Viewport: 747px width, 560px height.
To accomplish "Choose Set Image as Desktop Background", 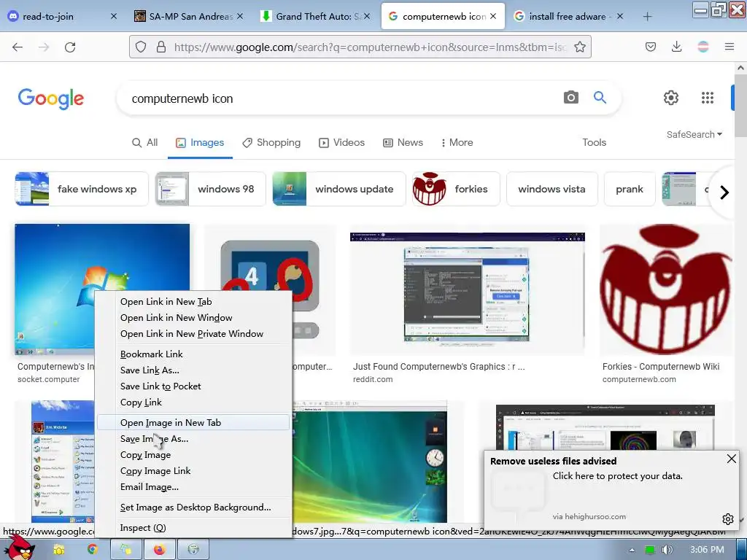I will [193, 507].
